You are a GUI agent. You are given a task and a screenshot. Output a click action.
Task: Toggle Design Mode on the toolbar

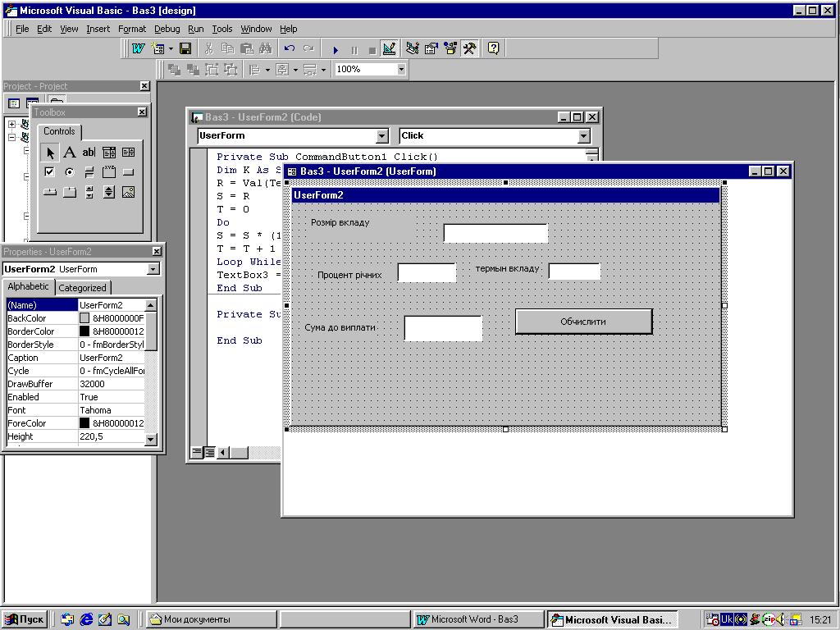click(x=389, y=48)
